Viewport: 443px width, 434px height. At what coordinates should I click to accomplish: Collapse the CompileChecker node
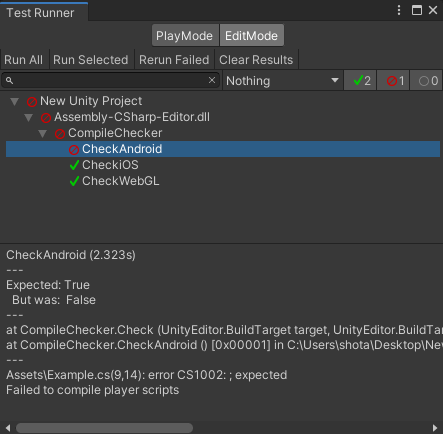pyautogui.click(x=42, y=133)
